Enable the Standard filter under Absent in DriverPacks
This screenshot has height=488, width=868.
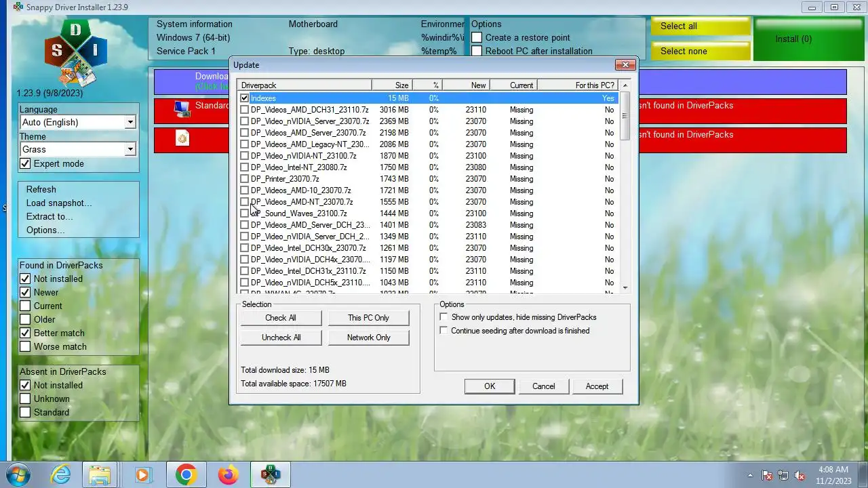[25, 412]
